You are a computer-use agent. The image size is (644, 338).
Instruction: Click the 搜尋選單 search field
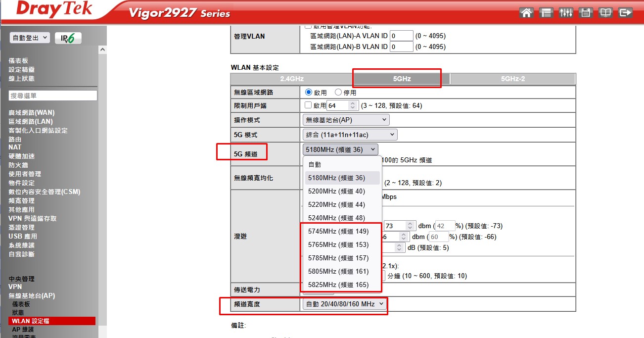tap(53, 96)
